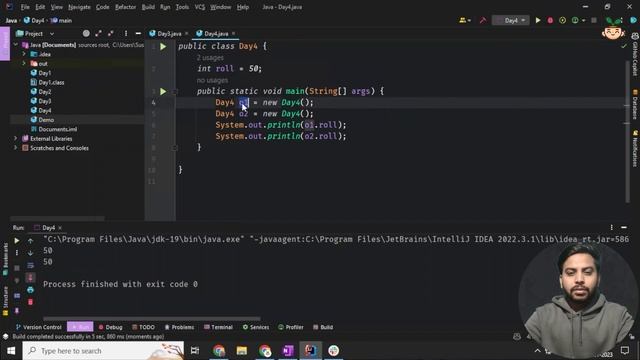Toggle scroll to end in Run console
Screen dimensions: 640x360
[x=30, y=278]
